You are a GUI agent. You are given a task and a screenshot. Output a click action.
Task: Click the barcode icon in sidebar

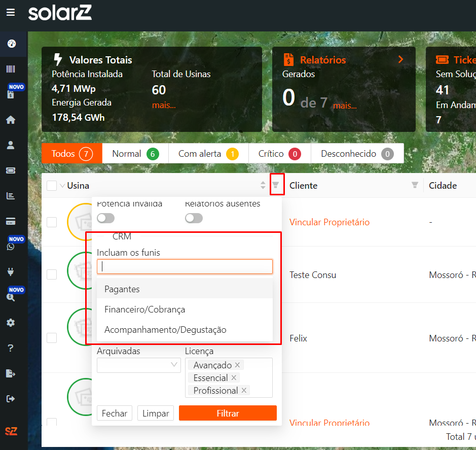tap(11, 69)
